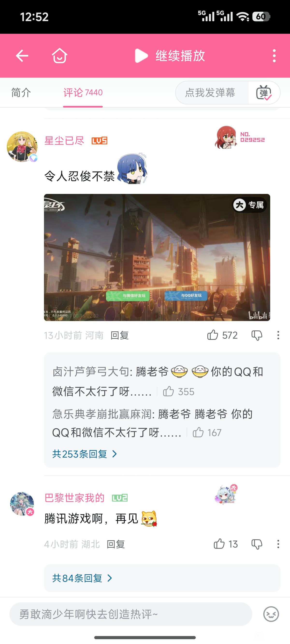Reply to 星尘已尽's comment via 回复
290x644 pixels.
point(120,335)
